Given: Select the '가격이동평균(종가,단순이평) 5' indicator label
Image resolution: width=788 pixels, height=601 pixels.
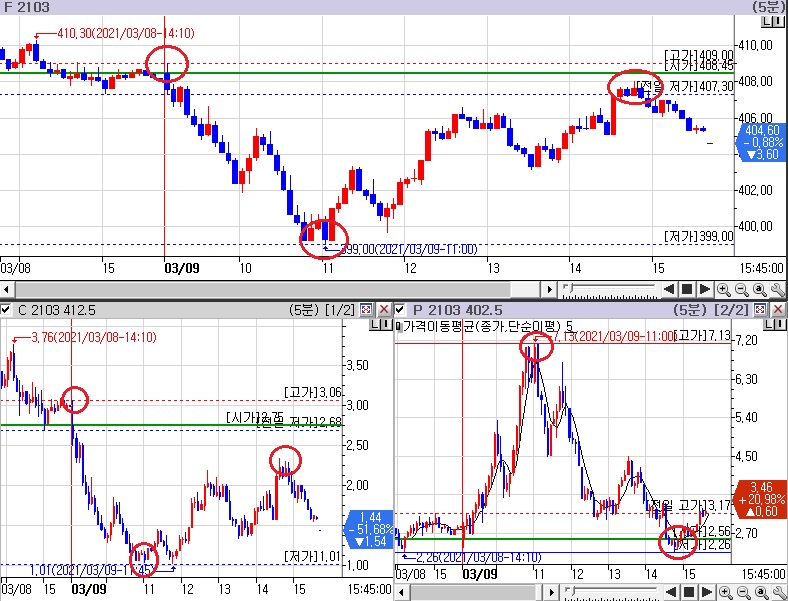Looking at the screenshot, I should [488, 327].
